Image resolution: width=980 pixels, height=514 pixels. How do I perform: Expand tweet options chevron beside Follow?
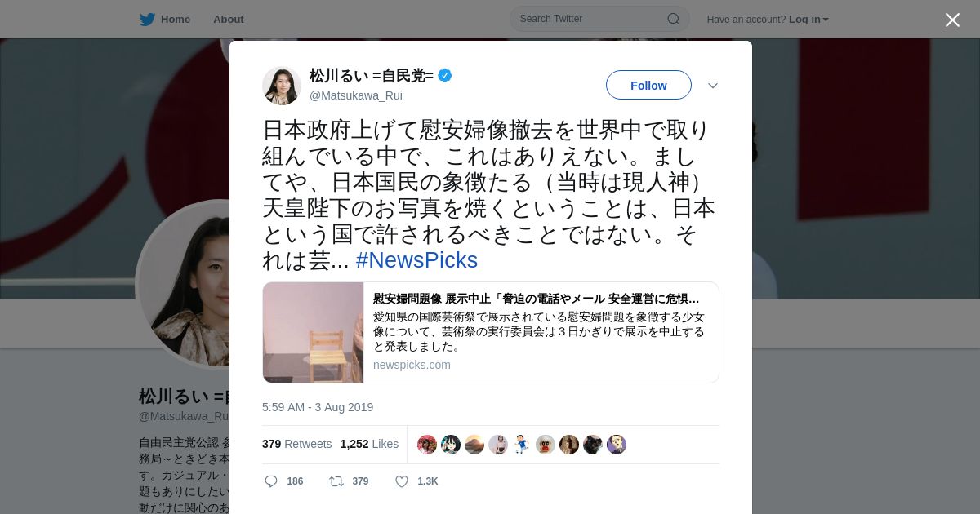pyautogui.click(x=713, y=86)
